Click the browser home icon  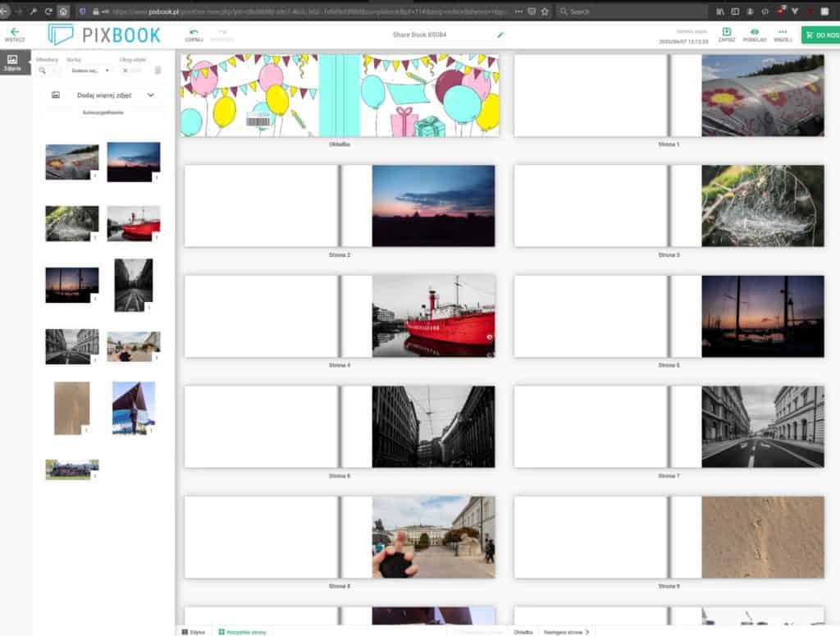pyautogui.click(x=63, y=11)
